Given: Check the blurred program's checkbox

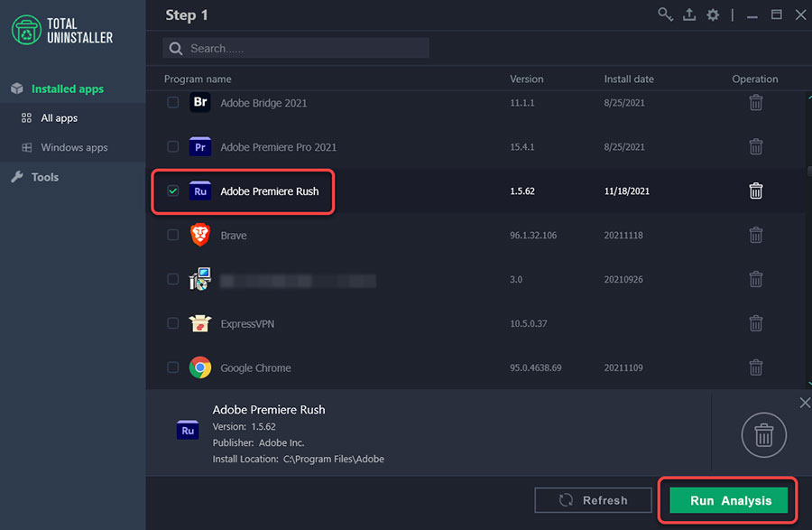Looking at the screenshot, I should 173,279.
